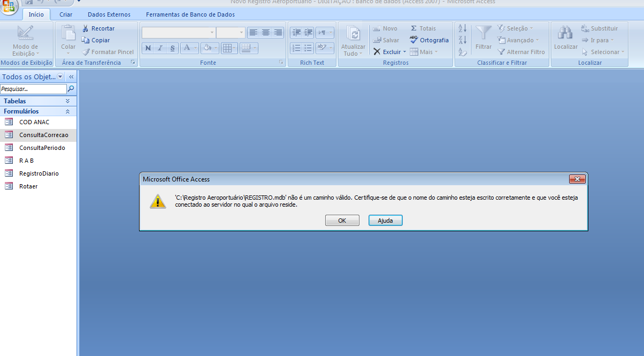Click the Atualizar Tudo refresh icon
644x356 pixels.
point(354,34)
